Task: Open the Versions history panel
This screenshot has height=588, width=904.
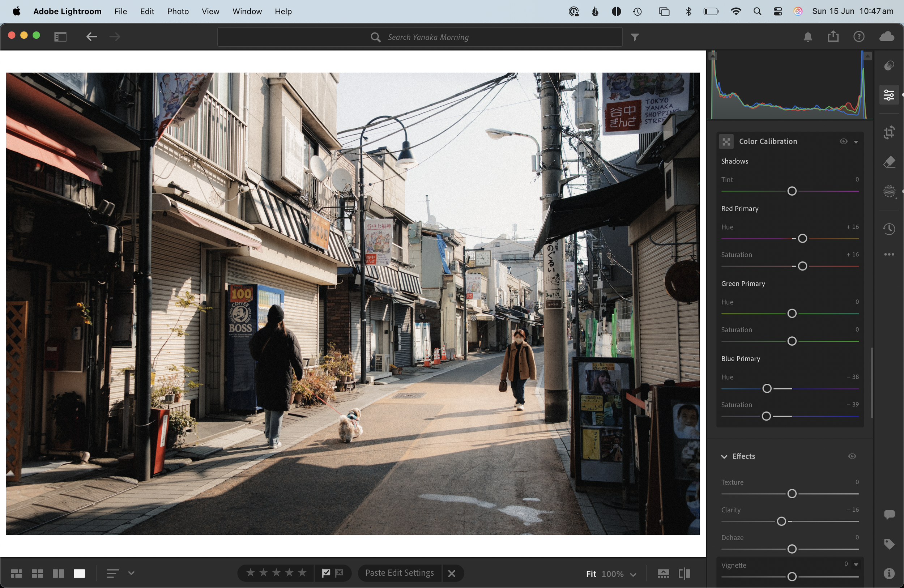Action: [889, 229]
